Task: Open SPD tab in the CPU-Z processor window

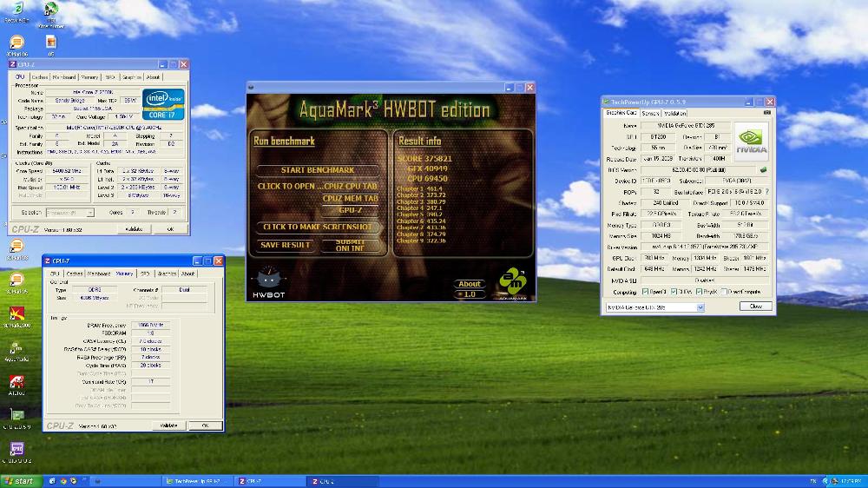Action: coord(110,77)
